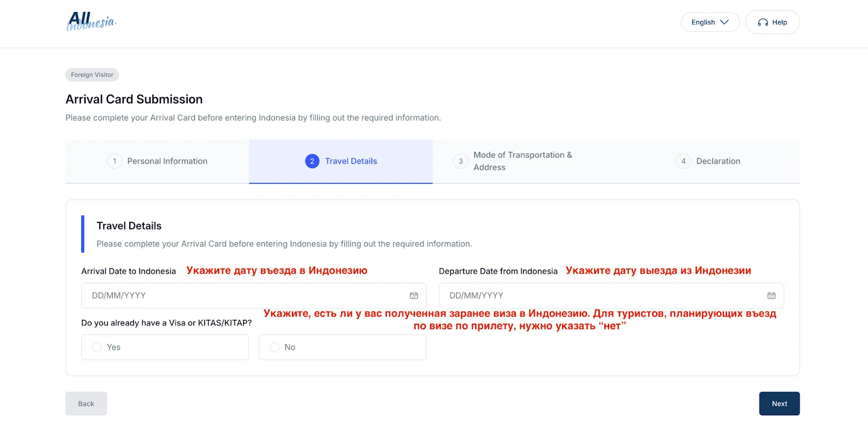This screenshot has height=437, width=868.
Task: Click step circle 1 for Personal Information
Action: pyautogui.click(x=114, y=161)
